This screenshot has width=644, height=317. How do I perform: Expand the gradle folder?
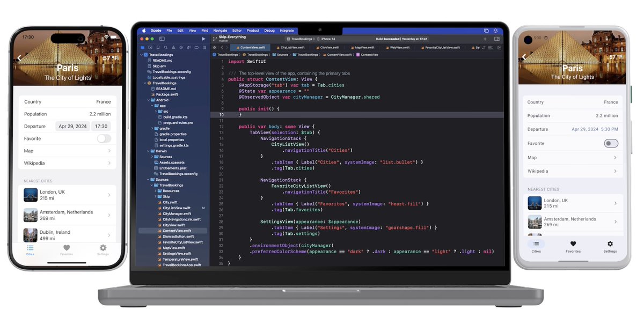click(x=152, y=128)
